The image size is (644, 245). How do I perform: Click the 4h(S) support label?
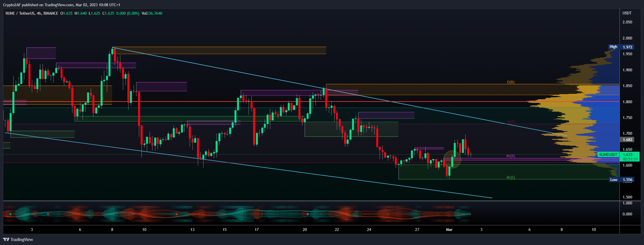pyautogui.click(x=510, y=177)
